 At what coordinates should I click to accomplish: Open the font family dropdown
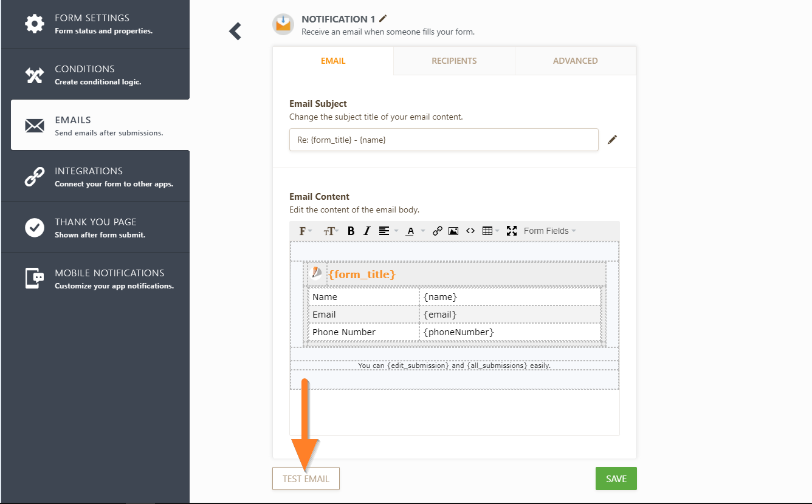pos(305,231)
